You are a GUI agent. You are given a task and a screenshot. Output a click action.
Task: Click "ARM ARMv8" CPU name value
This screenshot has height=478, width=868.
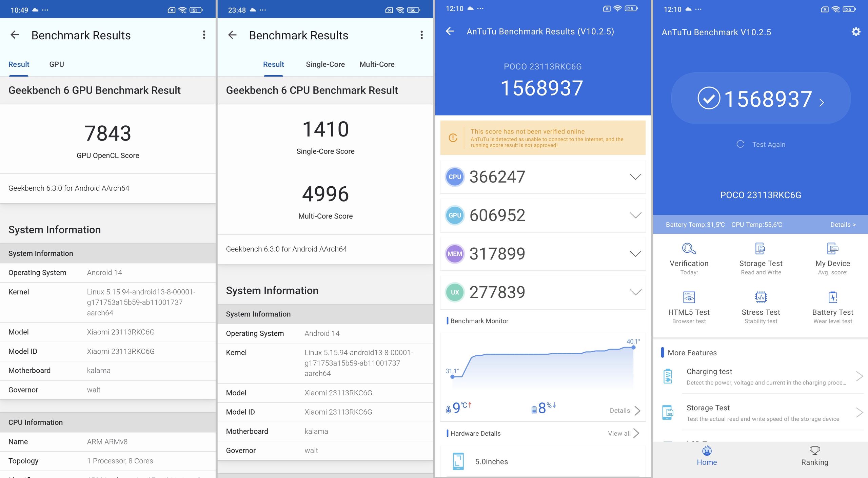pyautogui.click(x=107, y=442)
